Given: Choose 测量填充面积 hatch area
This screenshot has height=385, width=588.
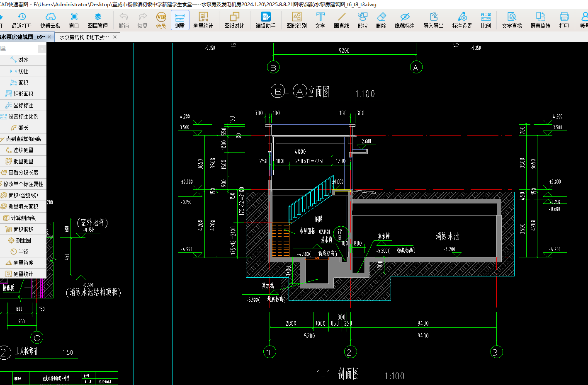Looking at the screenshot, I should click(23, 206).
